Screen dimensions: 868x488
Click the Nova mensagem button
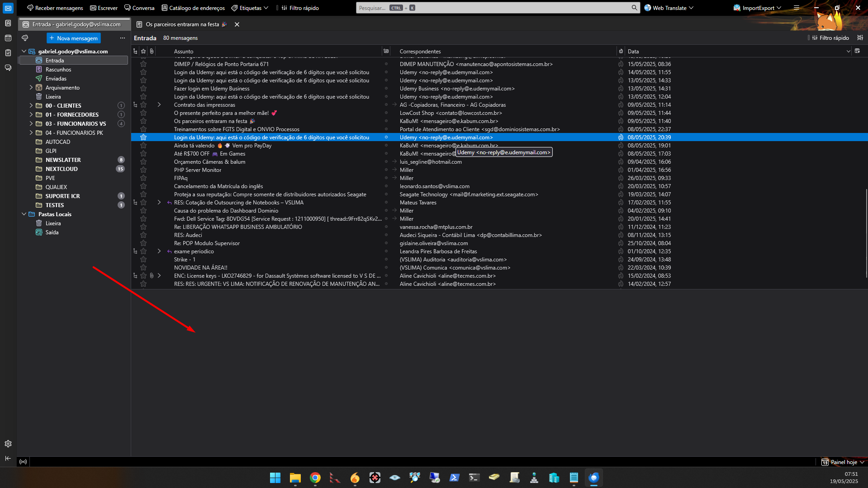coord(73,38)
